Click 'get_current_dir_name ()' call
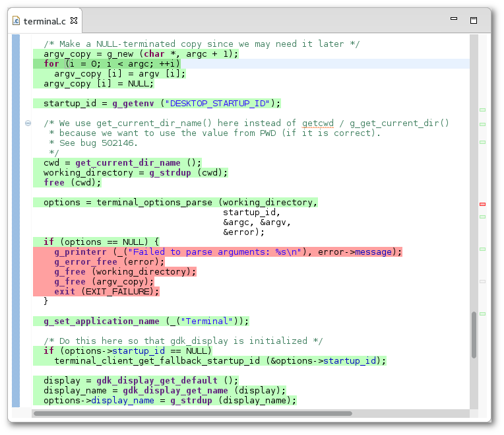Image resolution: width=504 pixels, height=435 pixels. point(139,163)
